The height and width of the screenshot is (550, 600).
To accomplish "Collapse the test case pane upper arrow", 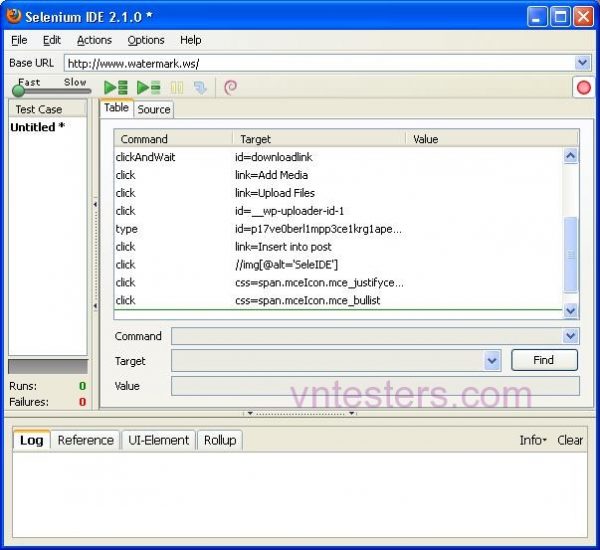I will point(95,204).
